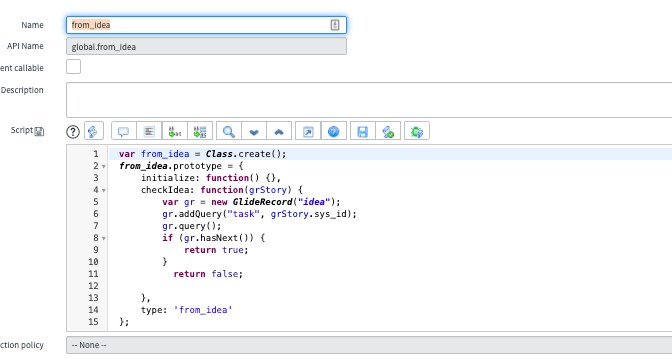
Task: Click the full screen toggle arrow icon
Action: [x=308, y=131]
